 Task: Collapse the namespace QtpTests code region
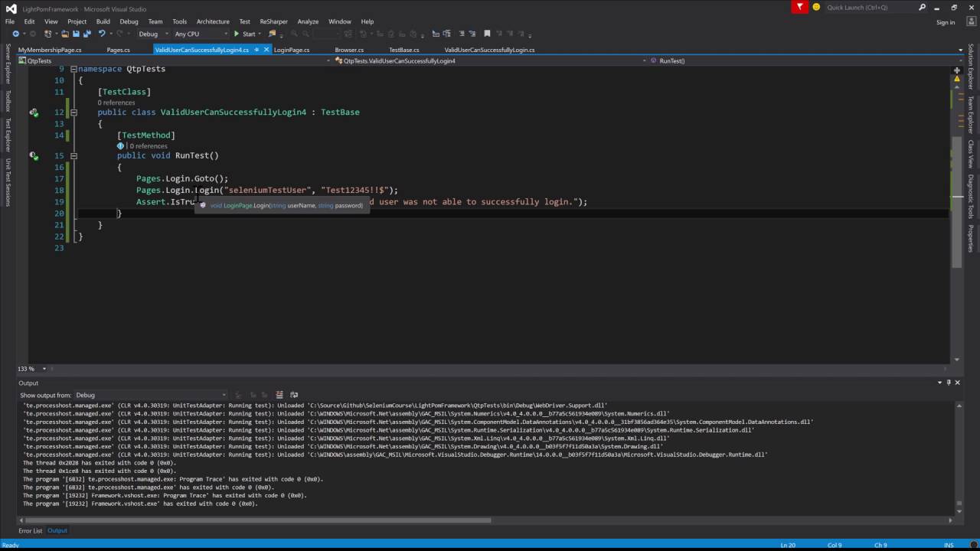click(x=73, y=69)
